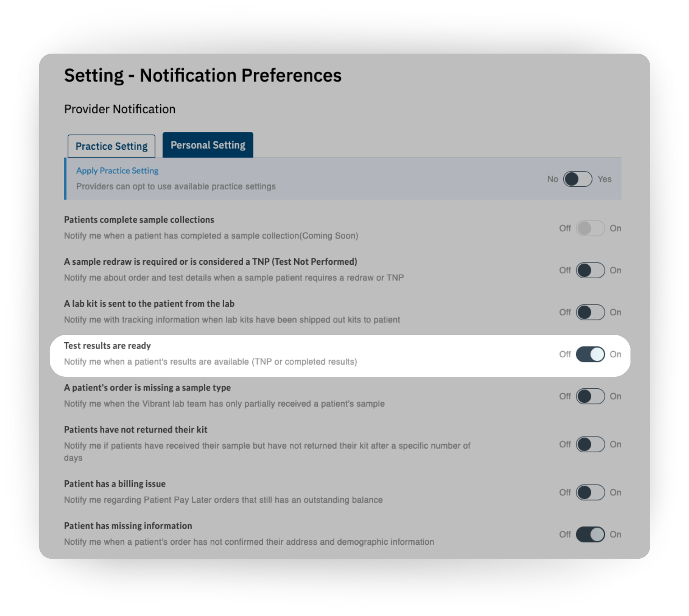
Task: Turn on the Patient billing issue switch
Action: [590, 493]
